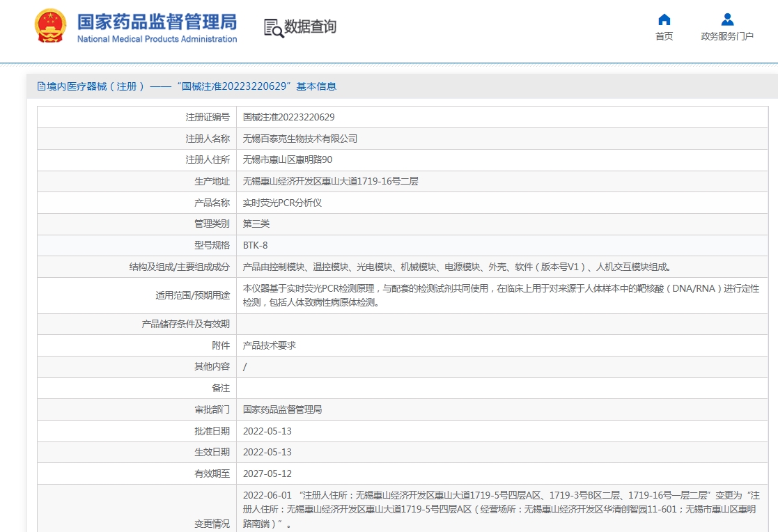Click the 变更情况 label

(212, 524)
